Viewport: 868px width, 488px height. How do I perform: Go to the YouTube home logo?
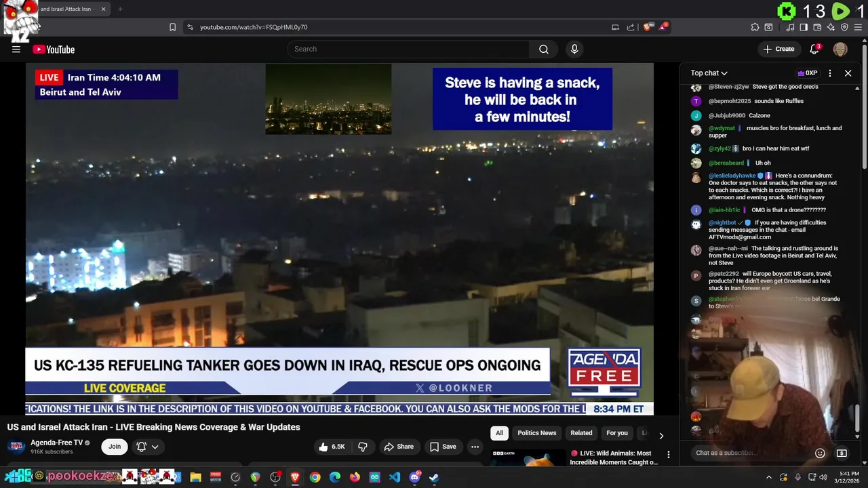(54, 49)
